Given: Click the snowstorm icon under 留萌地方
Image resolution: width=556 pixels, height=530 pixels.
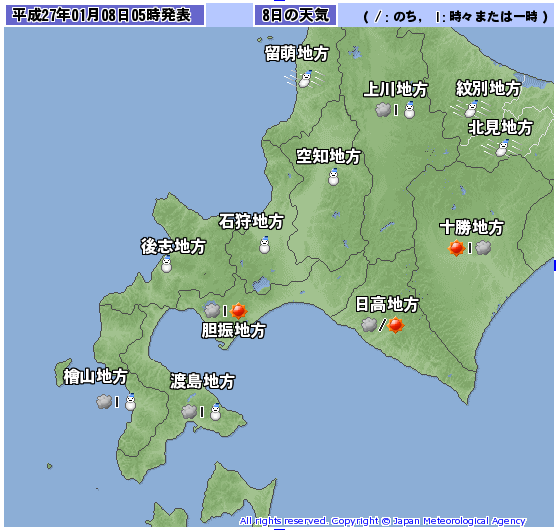Looking at the screenshot, I should point(305,79).
